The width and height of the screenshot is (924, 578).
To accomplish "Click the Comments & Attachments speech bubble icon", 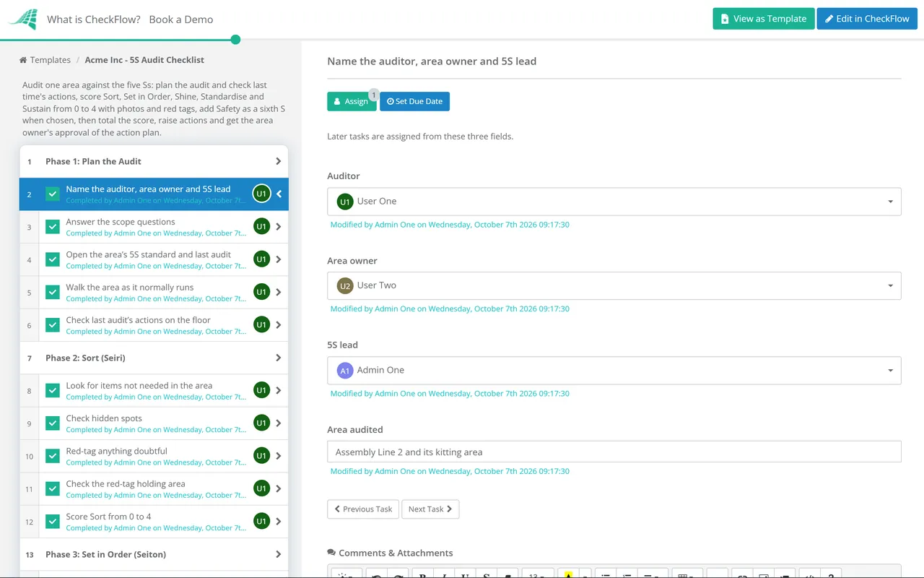I will [331, 553].
